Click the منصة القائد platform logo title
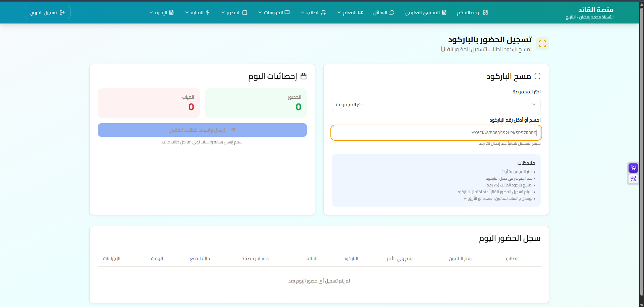 pyautogui.click(x=596, y=10)
